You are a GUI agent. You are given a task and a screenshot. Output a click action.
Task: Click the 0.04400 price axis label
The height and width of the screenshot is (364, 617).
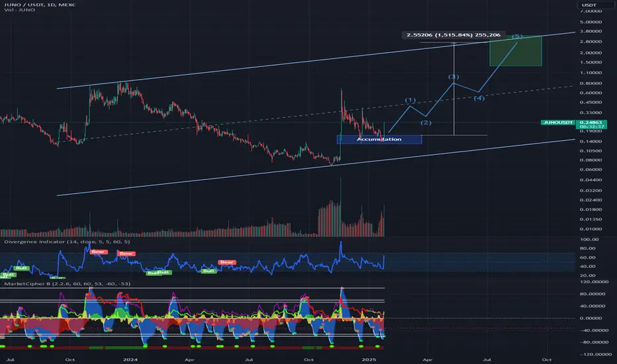point(591,180)
